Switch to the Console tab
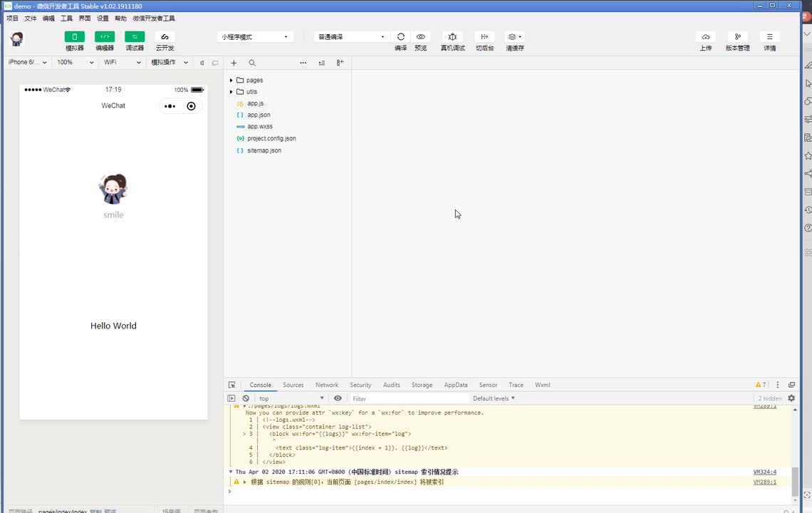The height and width of the screenshot is (513, 812). coord(261,385)
